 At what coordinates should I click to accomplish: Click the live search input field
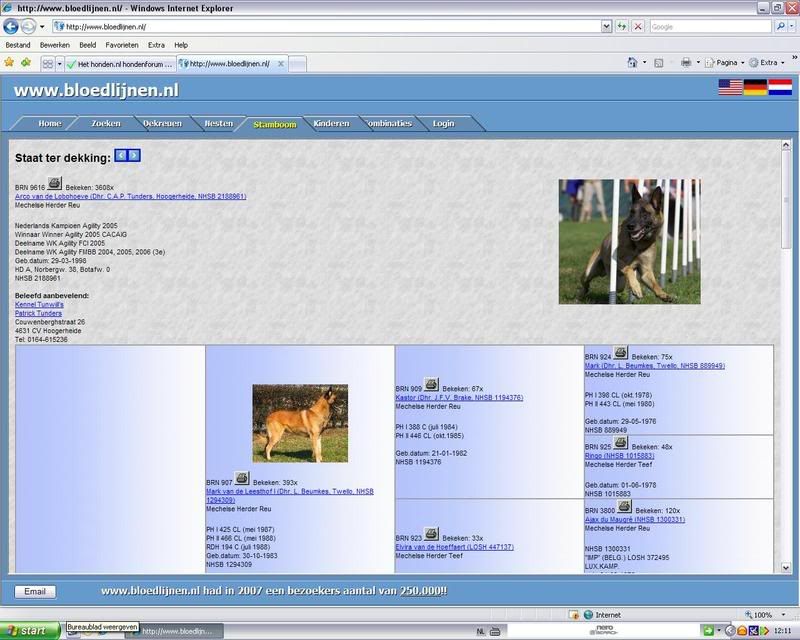(710, 27)
